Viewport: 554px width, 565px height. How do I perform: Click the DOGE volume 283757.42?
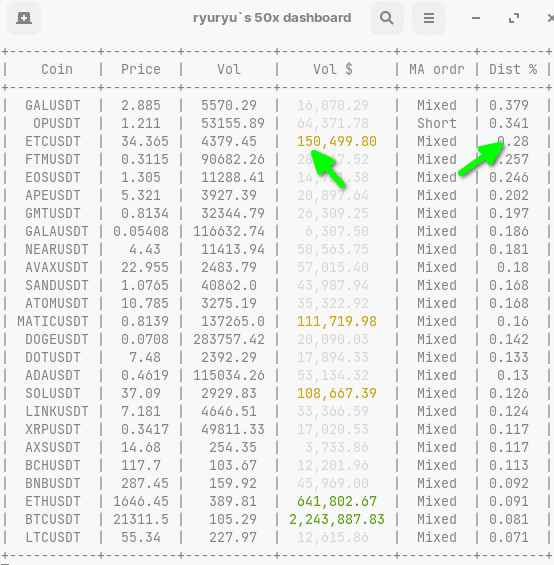(229, 339)
